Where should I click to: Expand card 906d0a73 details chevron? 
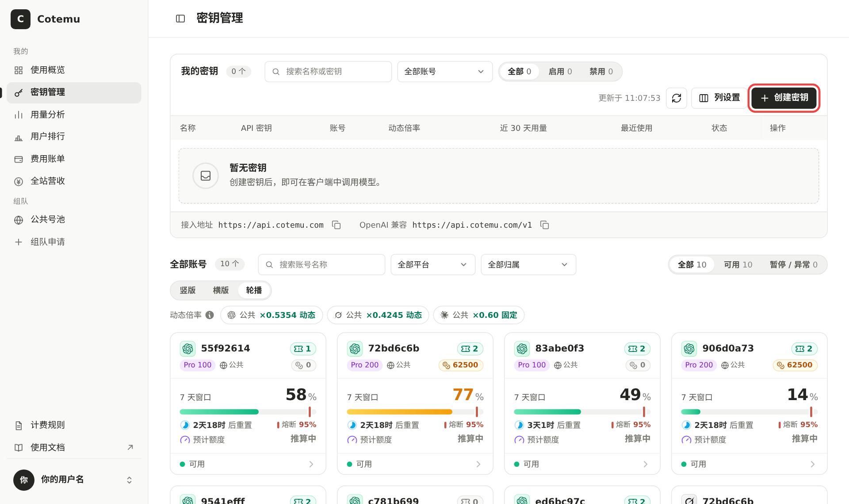click(x=813, y=464)
